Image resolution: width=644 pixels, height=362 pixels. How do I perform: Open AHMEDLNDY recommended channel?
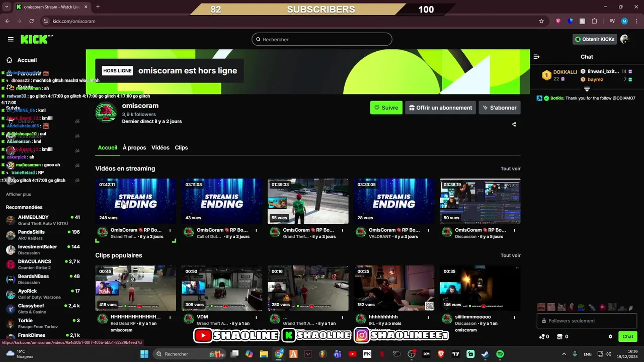pos(43,220)
